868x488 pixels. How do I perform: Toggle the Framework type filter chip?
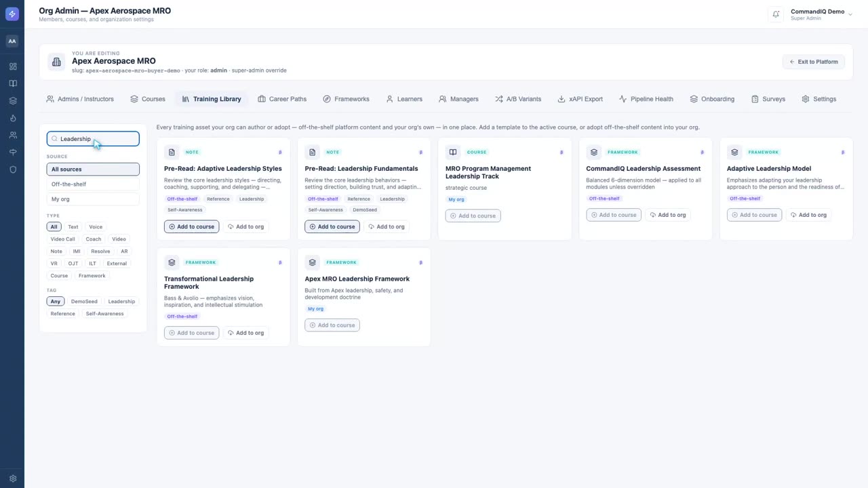coord(92,276)
